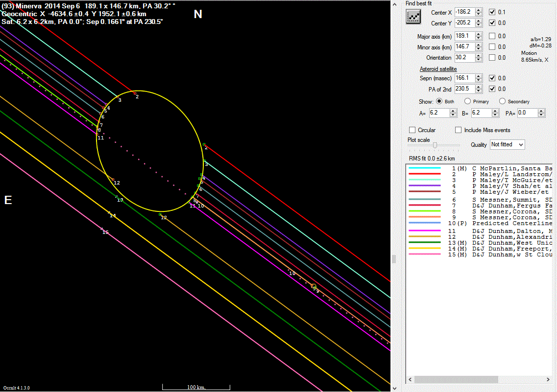Uncheck the Center X fit checkbox

tap(492, 12)
